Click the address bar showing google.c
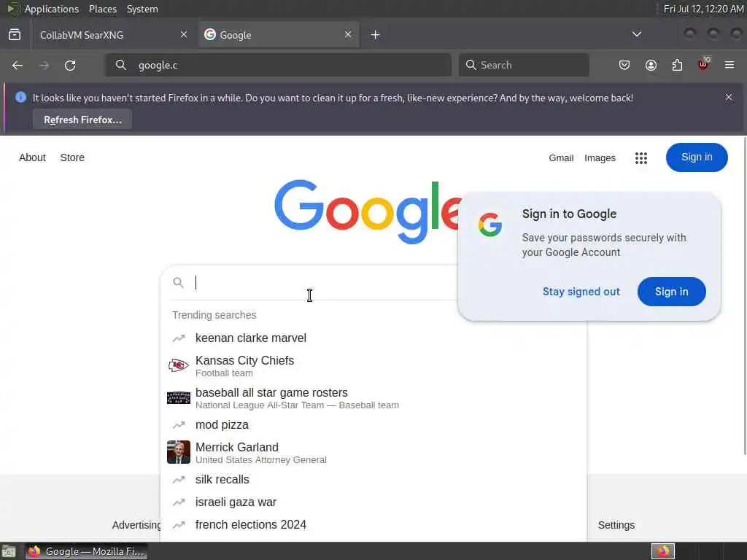This screenshot has height=560, width=747. tap(278, 65)
